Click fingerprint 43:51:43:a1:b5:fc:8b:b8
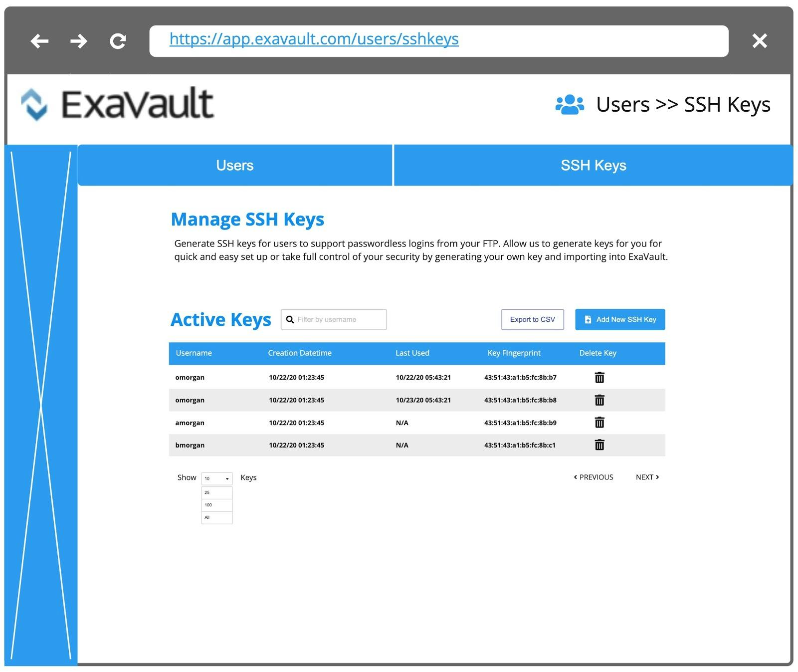Viewport: 798px width, 672px height. point(520,400)
